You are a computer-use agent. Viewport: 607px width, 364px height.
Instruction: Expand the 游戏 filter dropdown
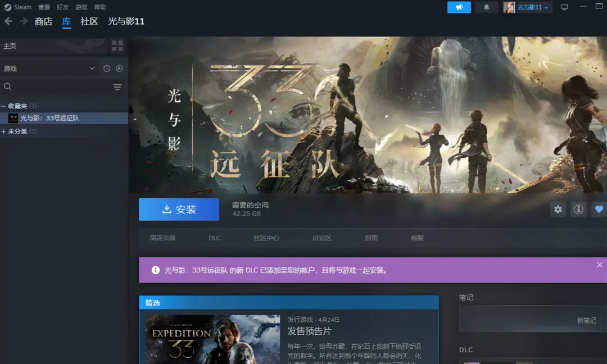(49, 69)
